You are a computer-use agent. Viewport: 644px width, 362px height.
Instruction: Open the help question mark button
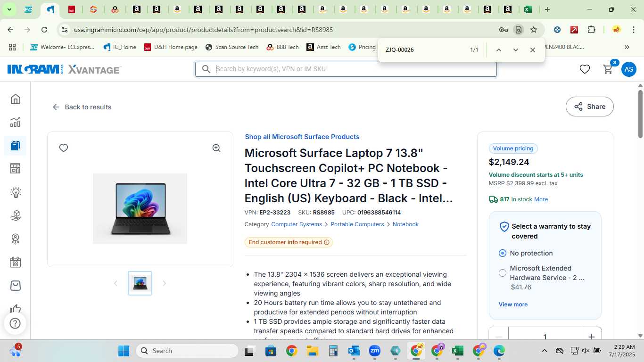point(15,324)
